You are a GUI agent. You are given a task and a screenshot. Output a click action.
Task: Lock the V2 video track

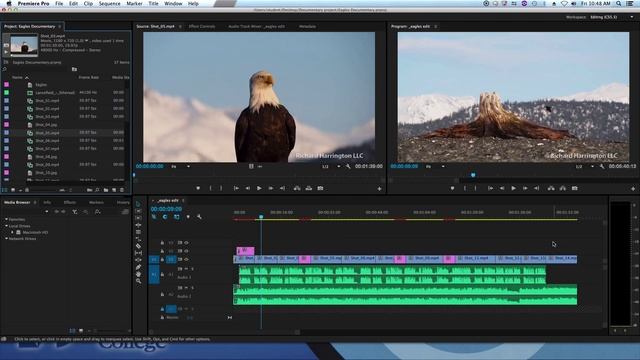click(x=162, y=251)
